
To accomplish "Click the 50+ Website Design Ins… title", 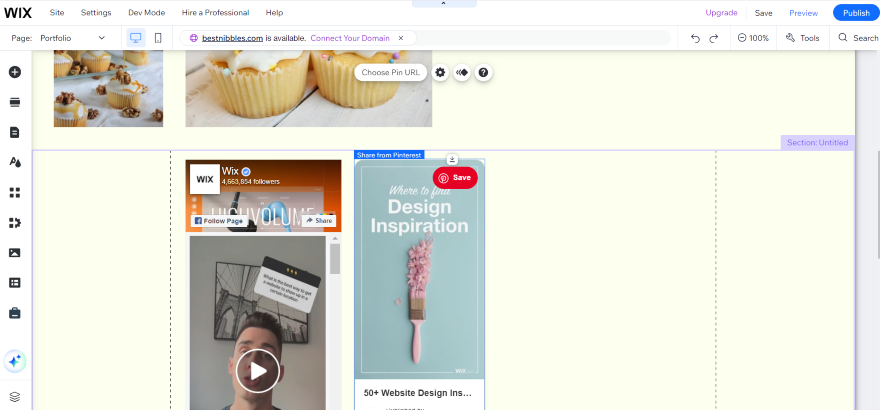I will pos(418,393).
